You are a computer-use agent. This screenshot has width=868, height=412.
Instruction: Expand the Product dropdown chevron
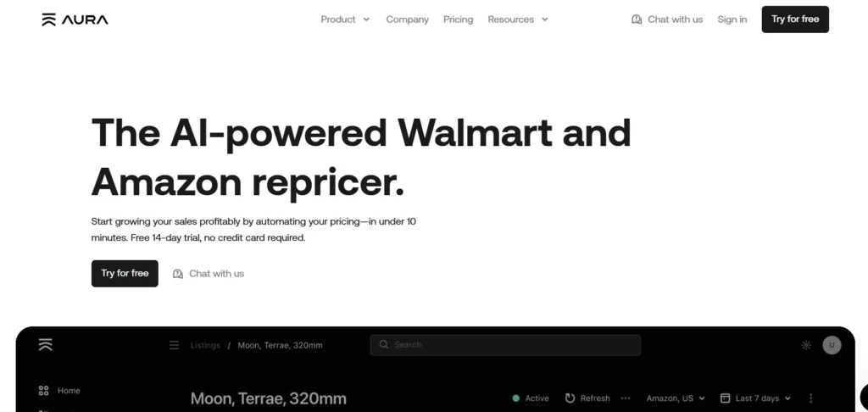pos(366,19)
